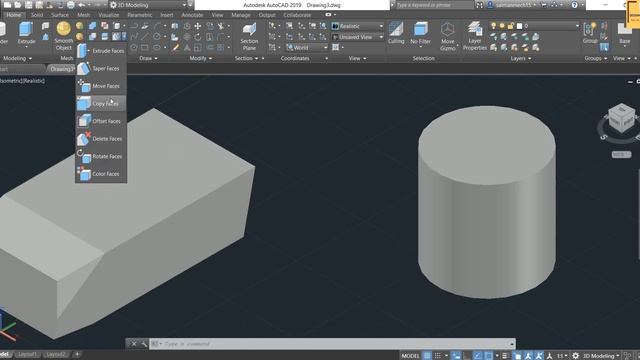The height and width of the screenshot is (360, 640).
Task: Add new layout with plus button
Action: click(77, 354)
